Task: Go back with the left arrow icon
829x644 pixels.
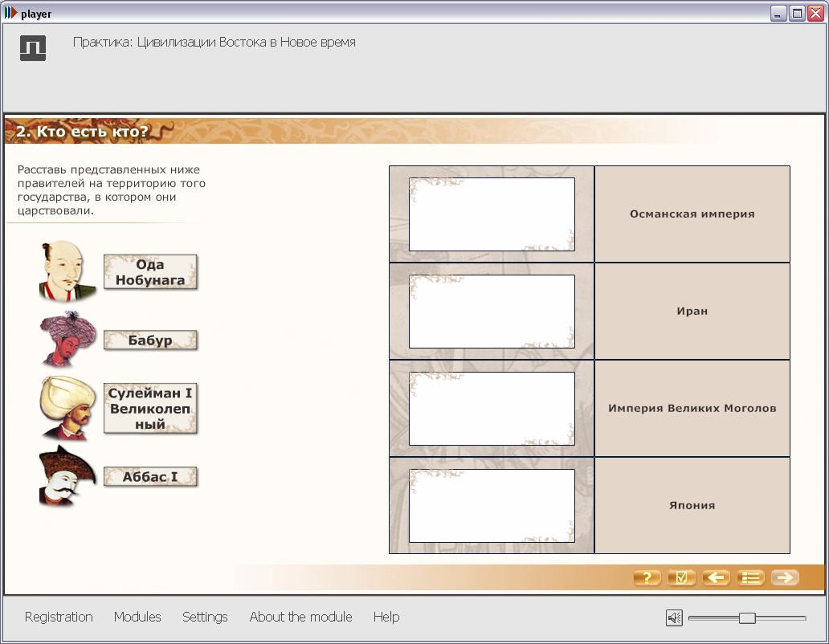Action: (716, 577)
